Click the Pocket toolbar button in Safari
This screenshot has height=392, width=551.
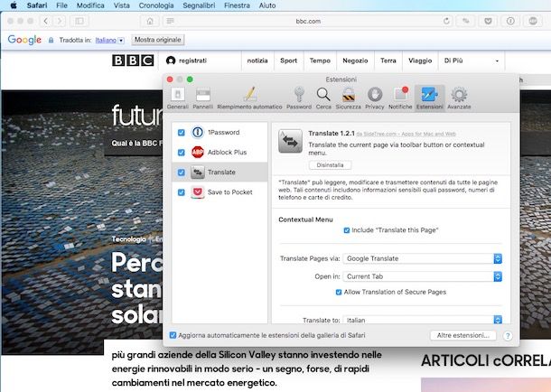coord(488,21)
